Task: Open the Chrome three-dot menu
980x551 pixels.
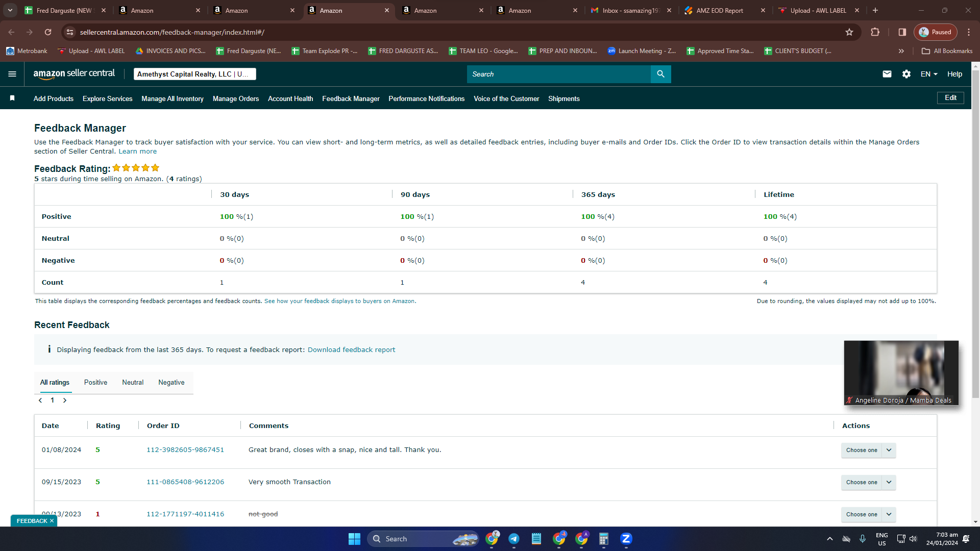Action: tap(969, 32)
